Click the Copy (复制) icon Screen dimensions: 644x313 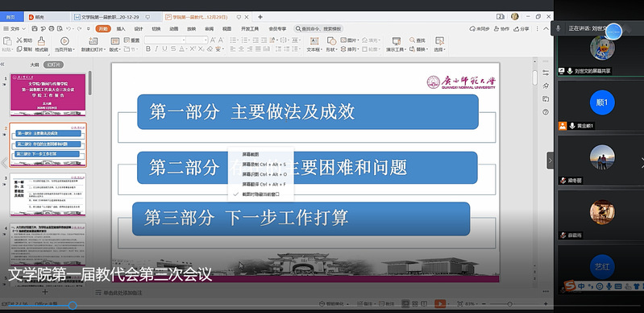coord(19,49)
